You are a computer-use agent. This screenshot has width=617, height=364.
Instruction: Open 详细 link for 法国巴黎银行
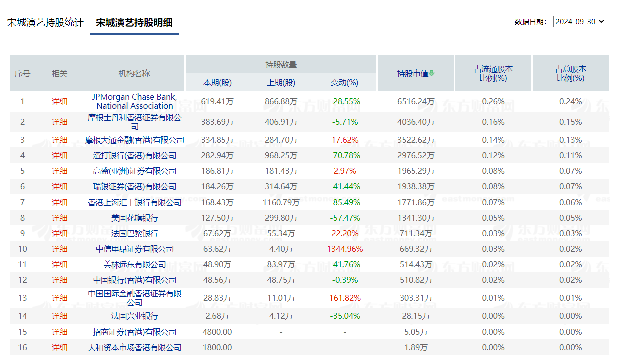pos(59,233)
